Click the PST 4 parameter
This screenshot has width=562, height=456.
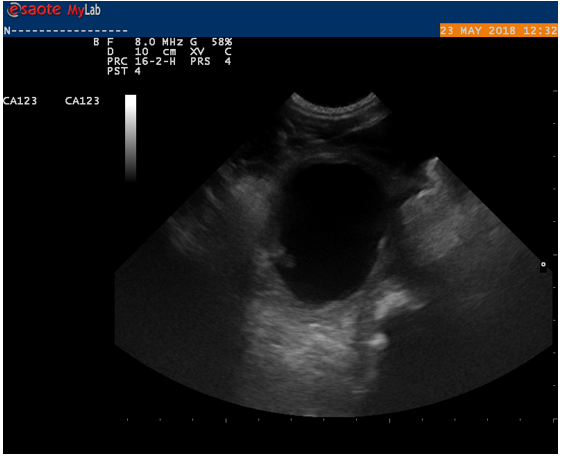pyautogui.click(x=124, y=71)
